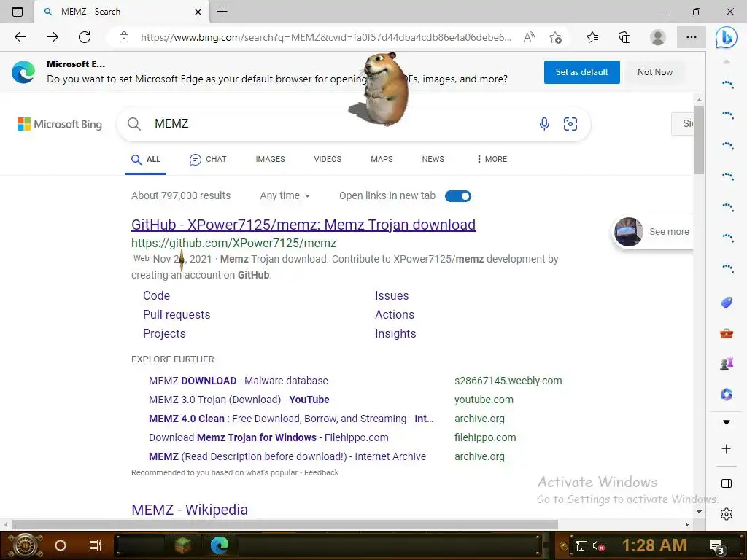Screen dimensions: 747x560
Task: Click the Bing search magnifier icon
Action: [x=134, y=124]
